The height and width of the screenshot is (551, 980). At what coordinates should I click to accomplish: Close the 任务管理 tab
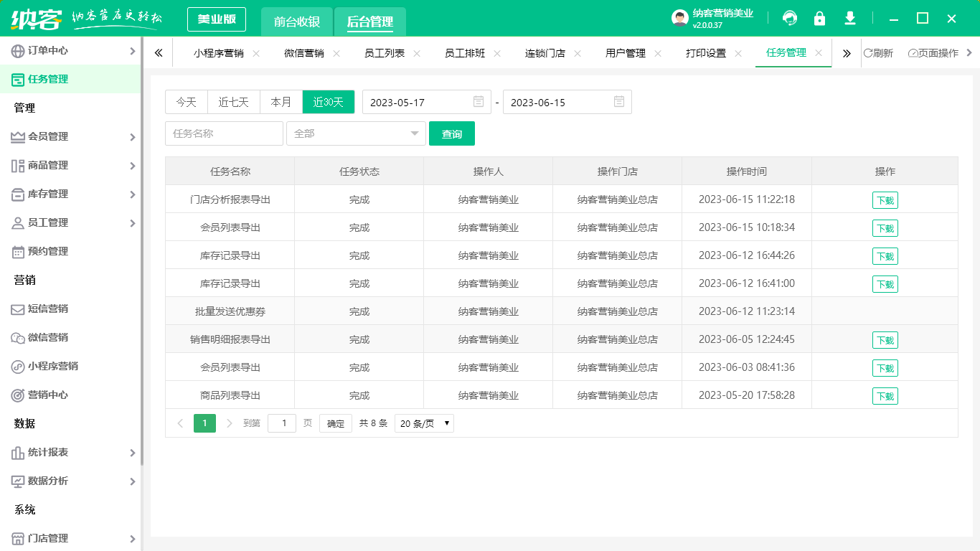(x=819, y=53)
